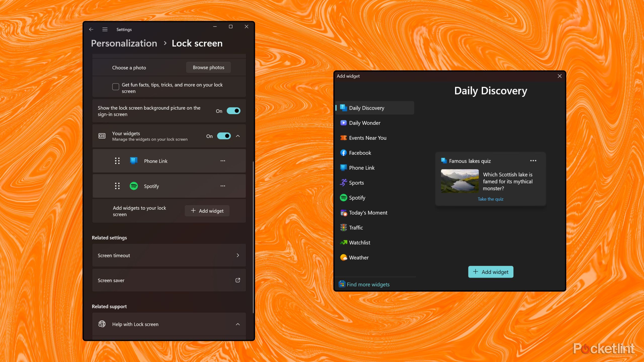The width and height of the screenshot is (644, 362).
Task: Open the Screen saver setting row
Action: click(169, 280)
